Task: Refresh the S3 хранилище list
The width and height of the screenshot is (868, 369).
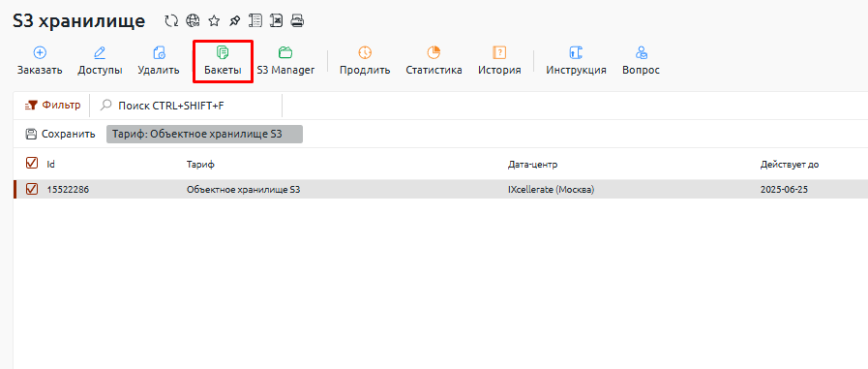Action: pos(171,21)
